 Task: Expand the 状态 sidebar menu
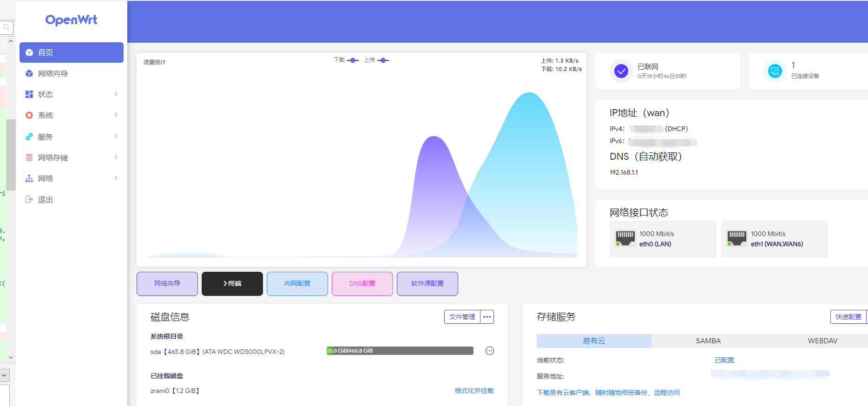[x=71, y=94]
